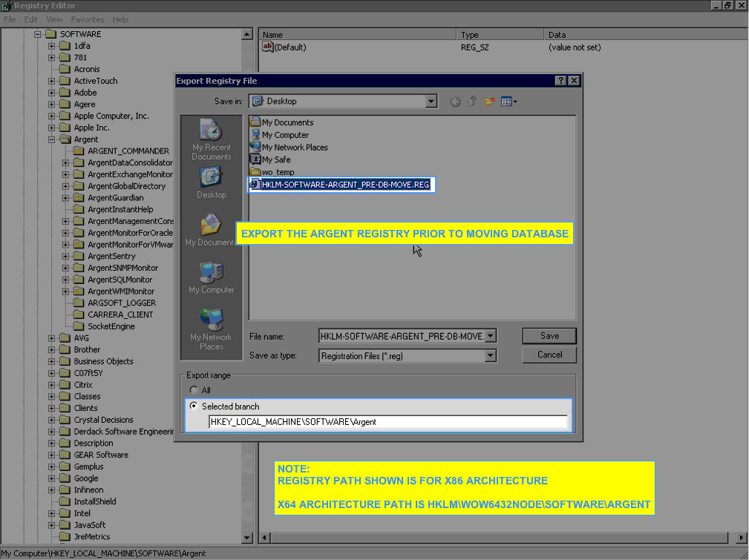
Task: Collapse the Argent registry key
Action: coord(53,139)
